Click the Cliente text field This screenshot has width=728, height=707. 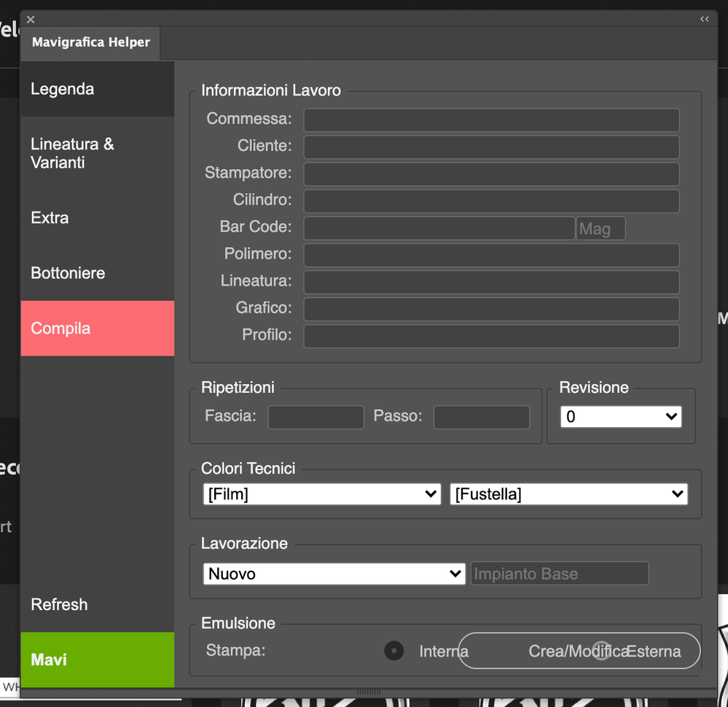click(x=490, y=147)
